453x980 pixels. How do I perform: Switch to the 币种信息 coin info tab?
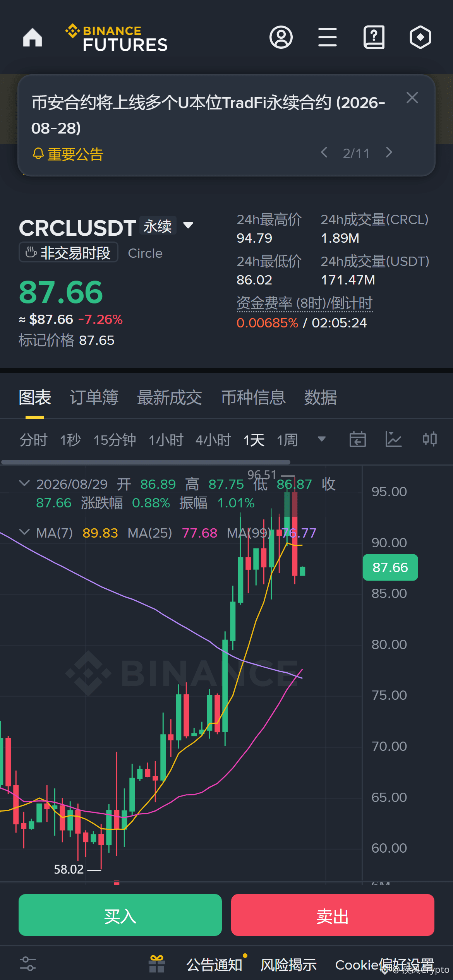coord(254,397)
